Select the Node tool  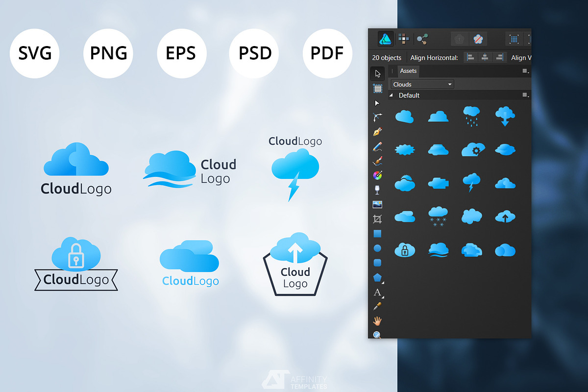377,103
